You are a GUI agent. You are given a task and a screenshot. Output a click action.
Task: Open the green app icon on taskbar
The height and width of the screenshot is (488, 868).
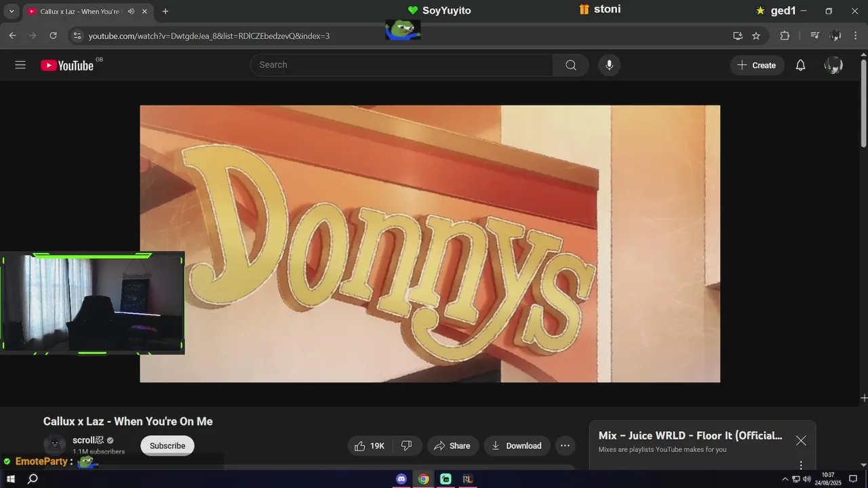click(x=446, y=479)
